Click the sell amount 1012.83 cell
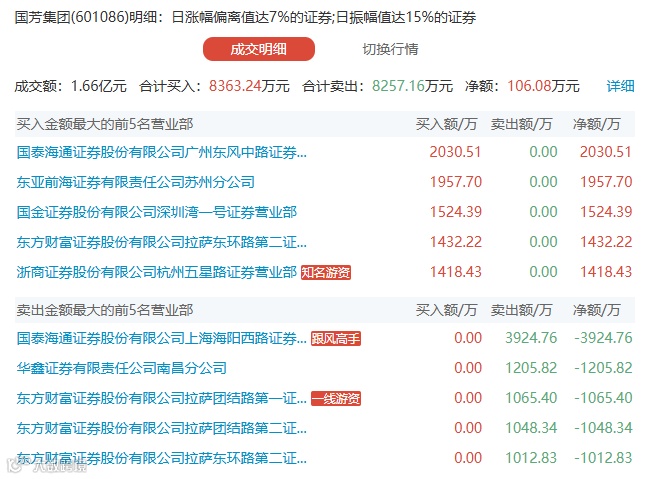The width and height of the screenshot is (652, 479). (531, 458)
